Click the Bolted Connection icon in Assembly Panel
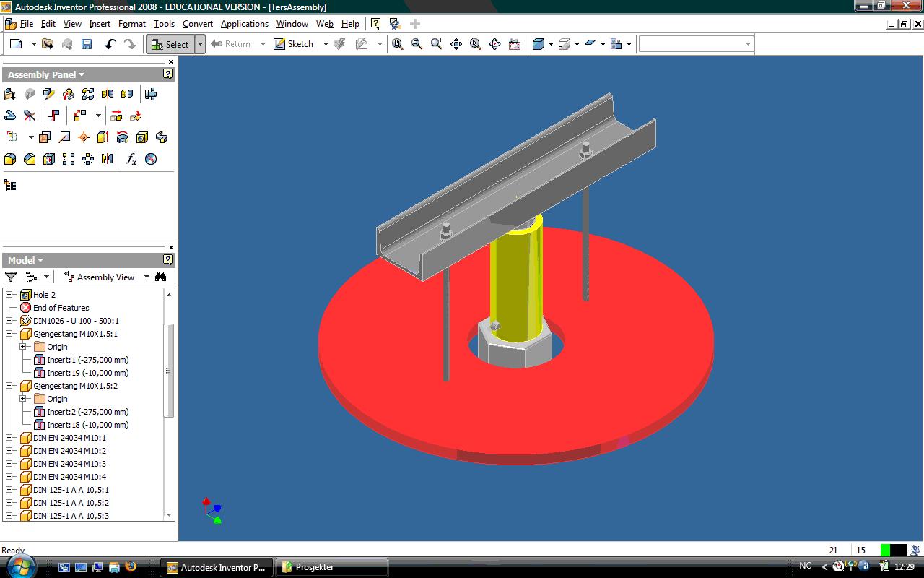 pos(151,94)
